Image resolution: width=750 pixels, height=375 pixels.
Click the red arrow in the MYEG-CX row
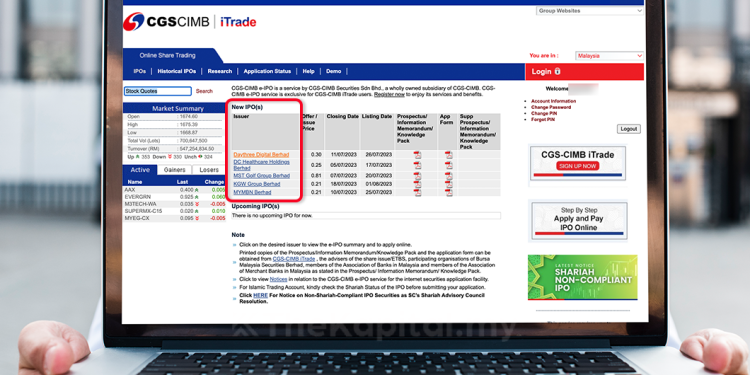197,218
